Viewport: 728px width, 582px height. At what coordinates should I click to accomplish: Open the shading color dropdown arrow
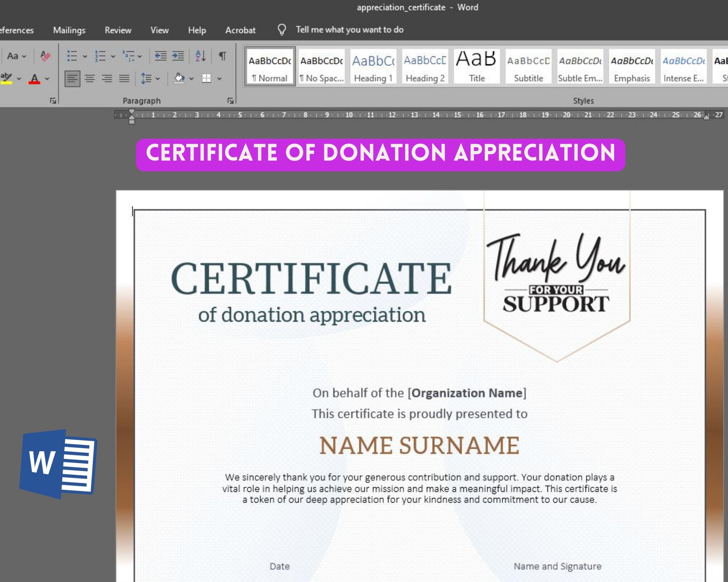(191, 79)
